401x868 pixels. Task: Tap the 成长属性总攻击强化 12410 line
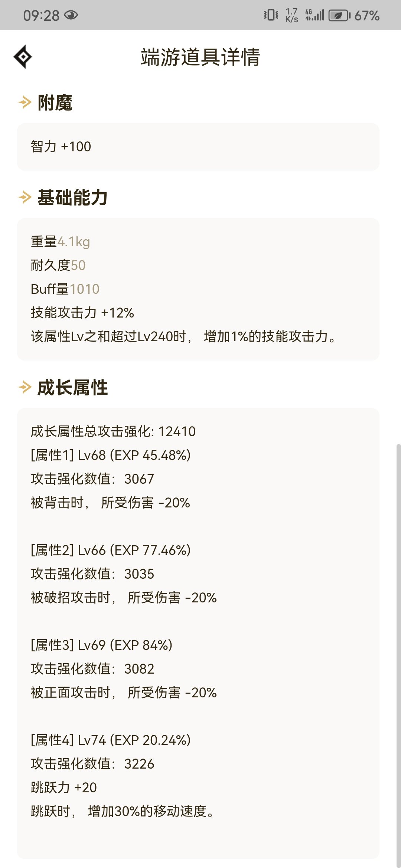113,431
